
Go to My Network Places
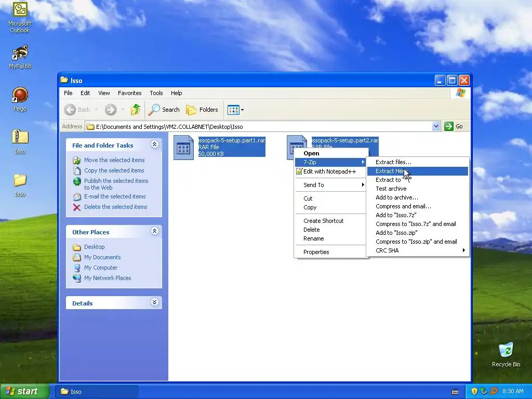[108, 278]
